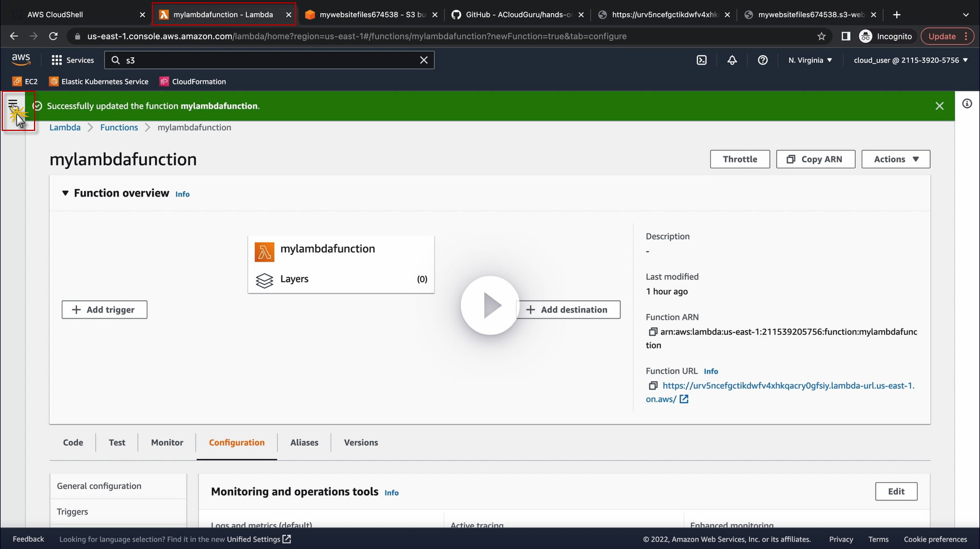Screen dimensions: 980x549
Task: Click the Throttle button
Action: click(x=740, y=159)
